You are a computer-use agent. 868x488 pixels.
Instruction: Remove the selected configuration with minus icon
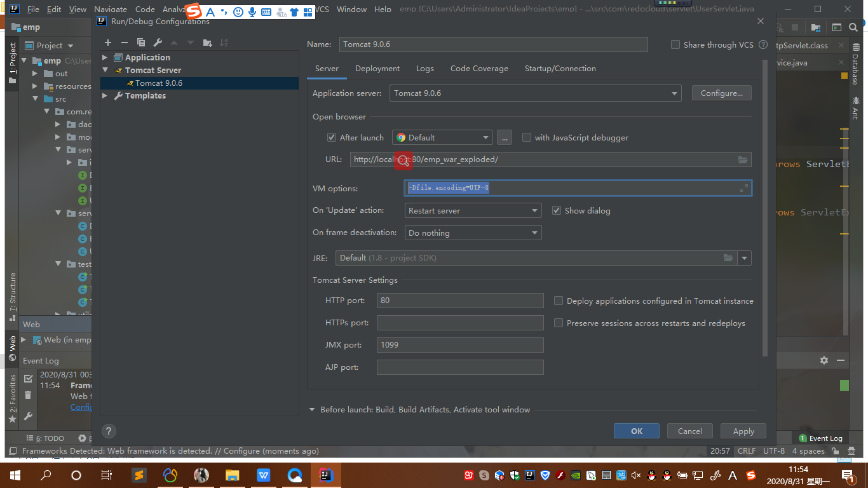[x=125, y=43]
